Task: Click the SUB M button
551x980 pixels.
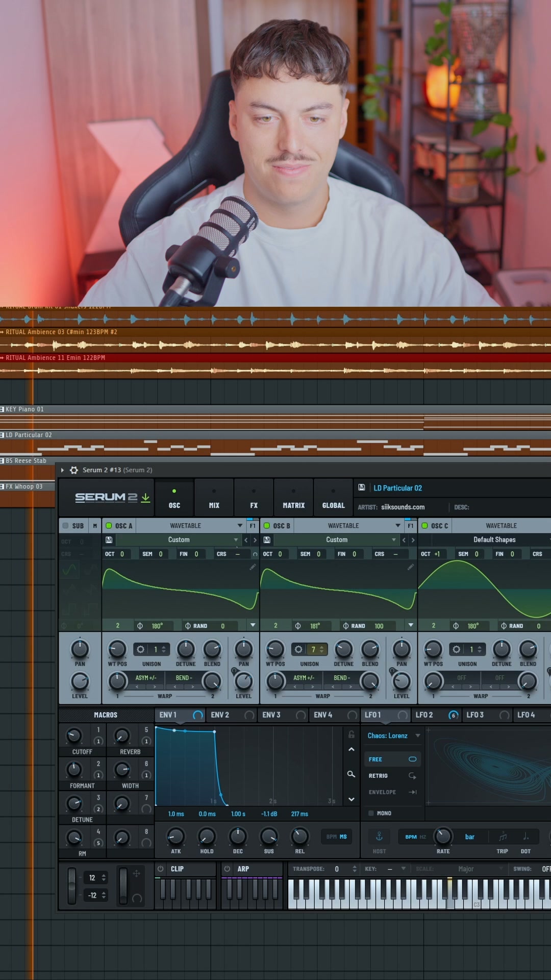Action: (95, 525)
